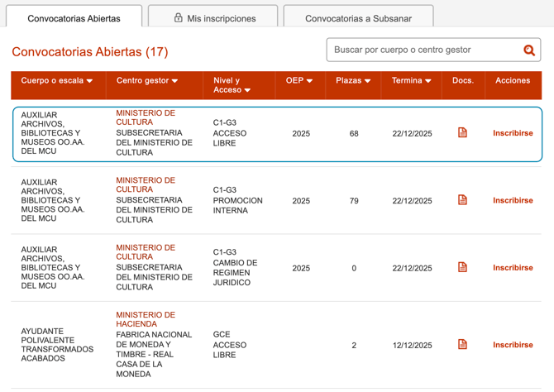This screenshot has width=554, height=392.
Task: Click Inscribirse for Cambio de Regimen Juridico
Action: (x=513, y=268)
